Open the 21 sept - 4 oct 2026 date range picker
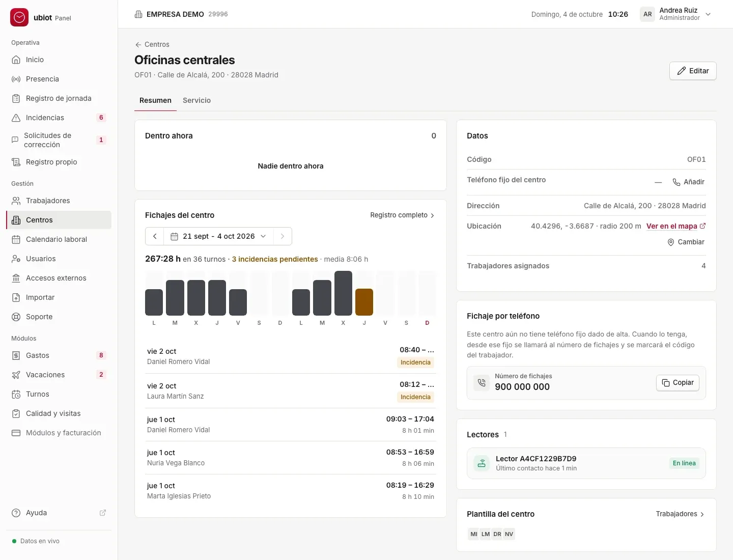 point(218,236)
